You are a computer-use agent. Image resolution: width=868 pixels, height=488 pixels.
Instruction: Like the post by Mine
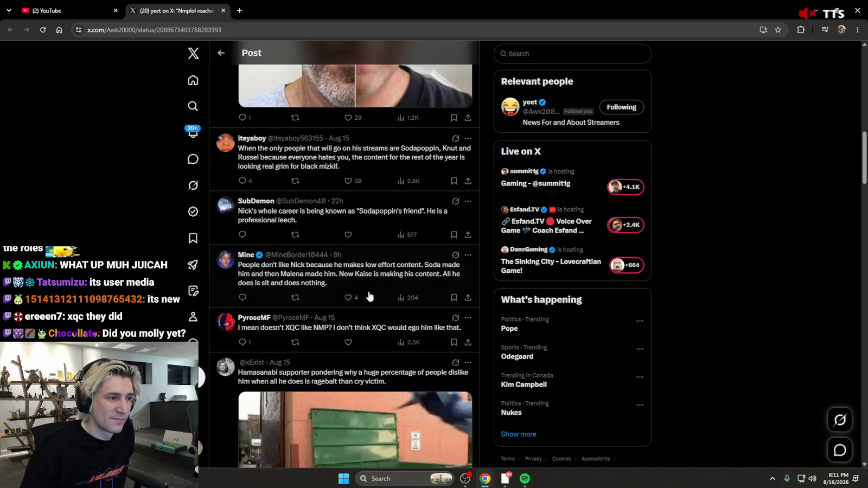click(x=351, y=297)
